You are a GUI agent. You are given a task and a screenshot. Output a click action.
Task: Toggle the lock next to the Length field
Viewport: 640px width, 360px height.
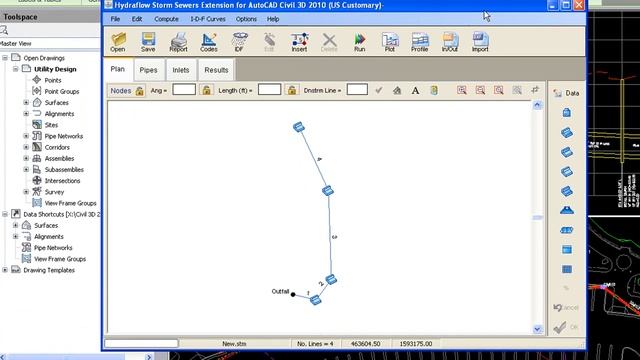click(292, 90)
